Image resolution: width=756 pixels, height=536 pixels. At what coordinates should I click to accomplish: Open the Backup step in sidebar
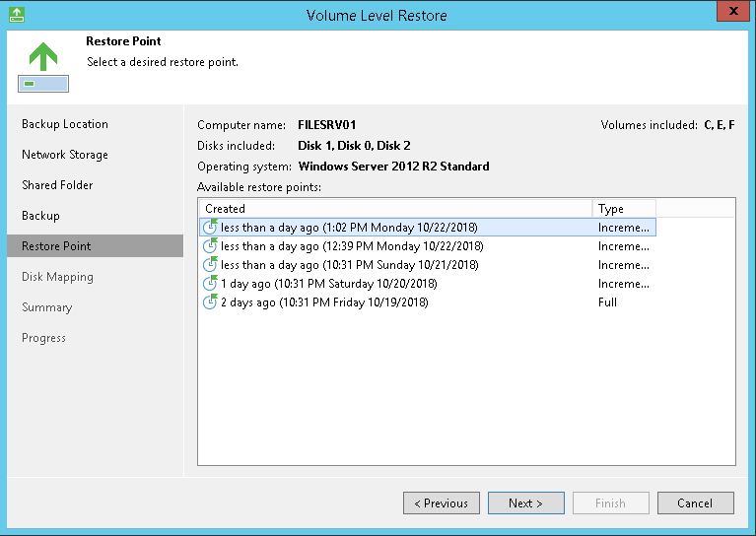41,216
